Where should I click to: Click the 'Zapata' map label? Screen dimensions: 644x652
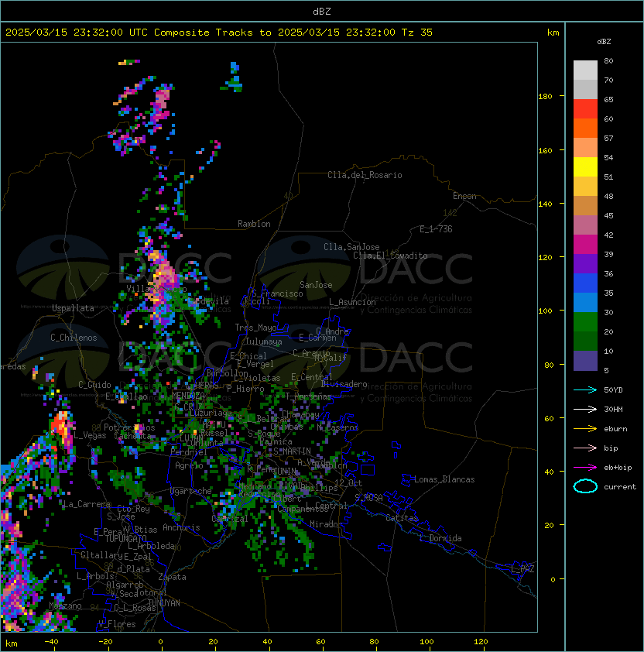pos(172,577)
